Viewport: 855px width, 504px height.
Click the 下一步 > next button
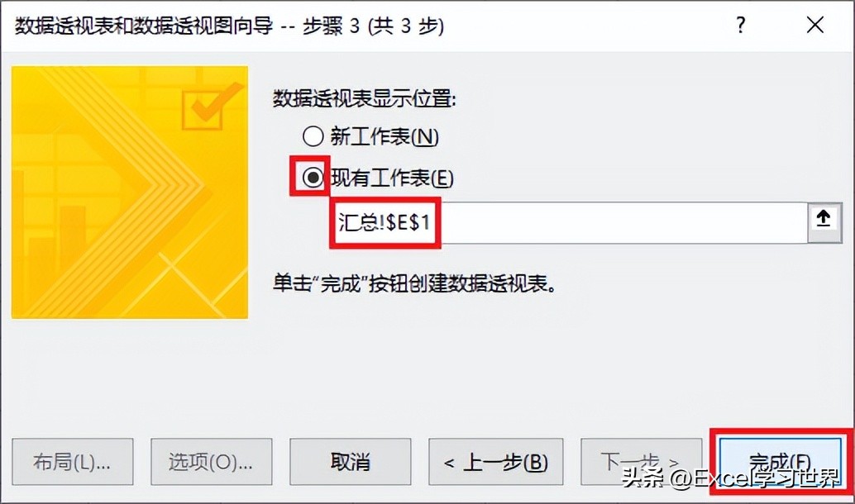pos(642,462)
